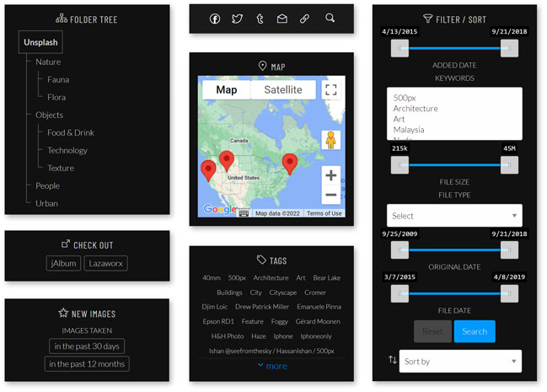Select Technology folder in tree

(x=67, y=150)
